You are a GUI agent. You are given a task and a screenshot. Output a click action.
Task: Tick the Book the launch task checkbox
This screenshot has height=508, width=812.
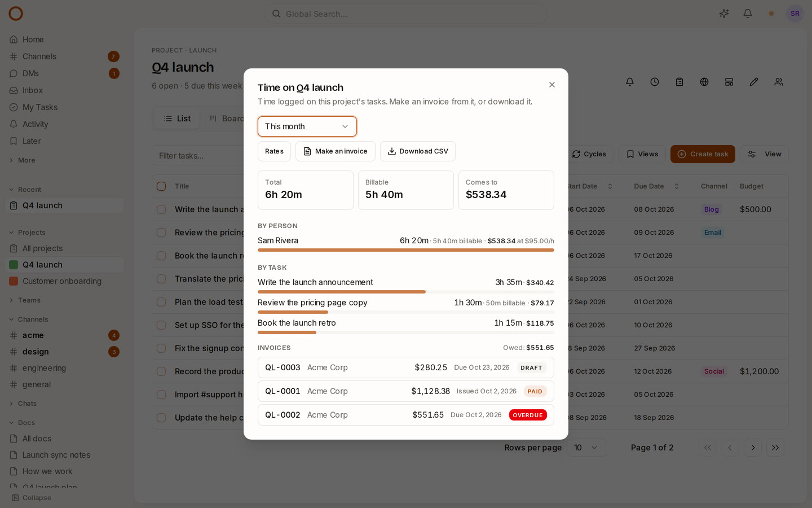pos(161,256)
